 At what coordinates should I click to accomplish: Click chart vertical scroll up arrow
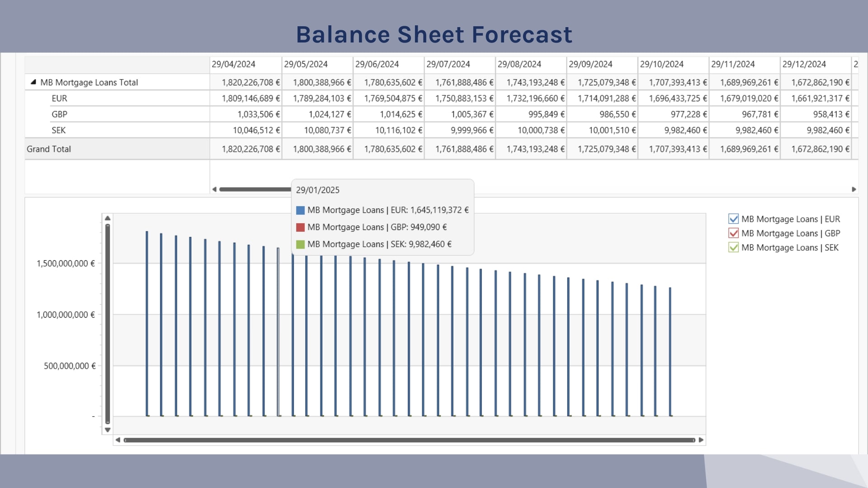(108, 218)
